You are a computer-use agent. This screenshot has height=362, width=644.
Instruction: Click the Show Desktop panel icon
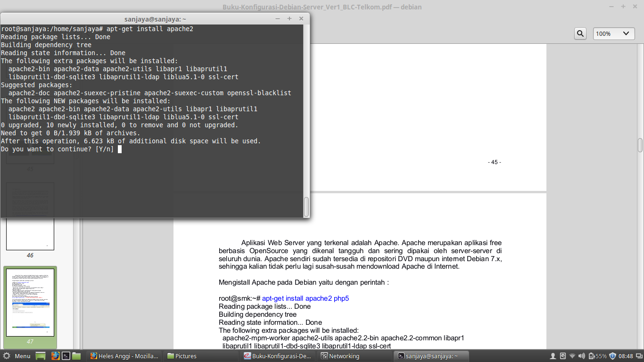point(41,356)
